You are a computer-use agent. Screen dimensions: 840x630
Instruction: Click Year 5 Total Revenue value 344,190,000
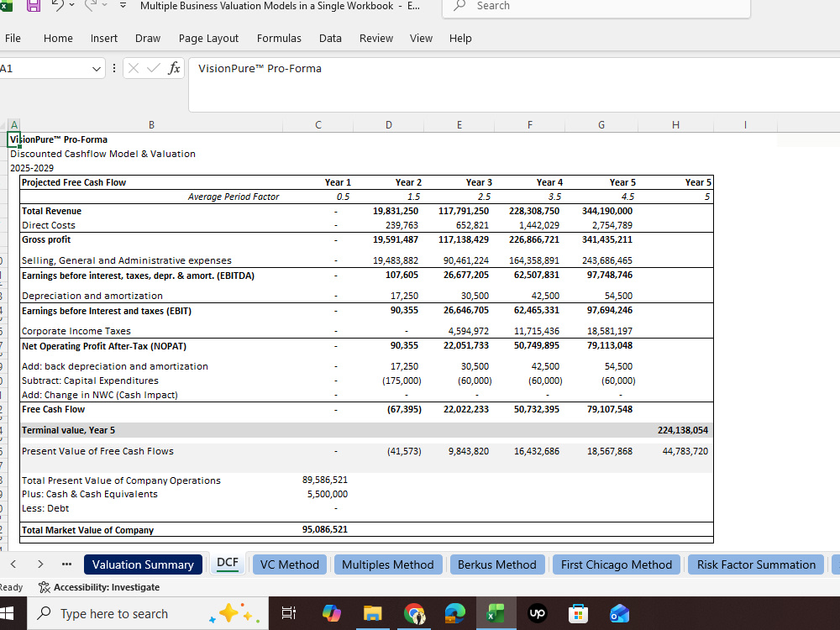point(607,211)
